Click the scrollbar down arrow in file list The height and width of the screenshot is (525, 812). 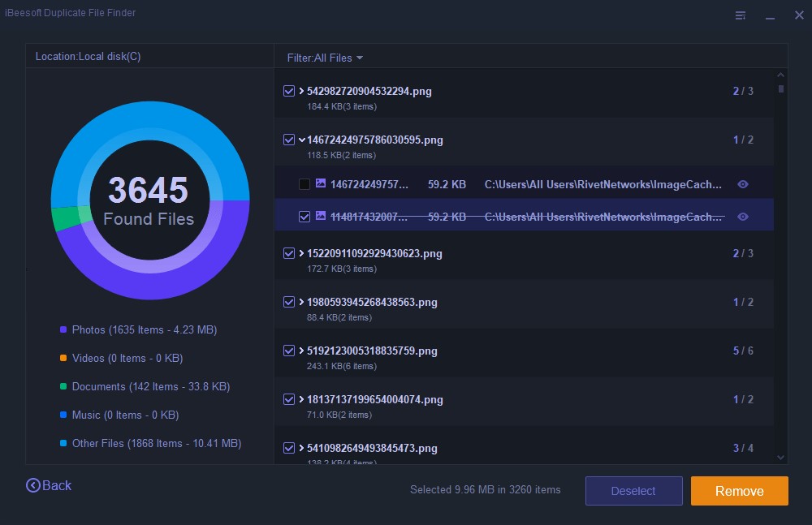pos(781,458)
